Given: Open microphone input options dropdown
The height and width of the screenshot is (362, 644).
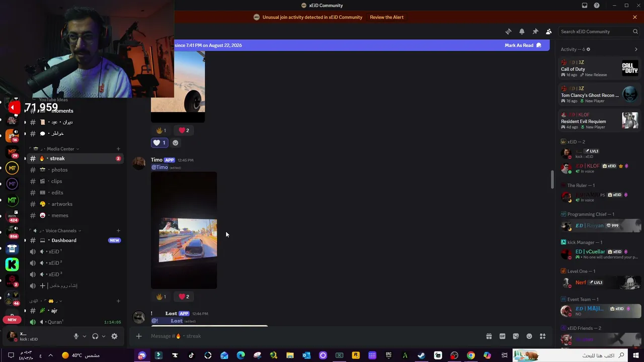Looking at the screenshot, I should (84, 336).
